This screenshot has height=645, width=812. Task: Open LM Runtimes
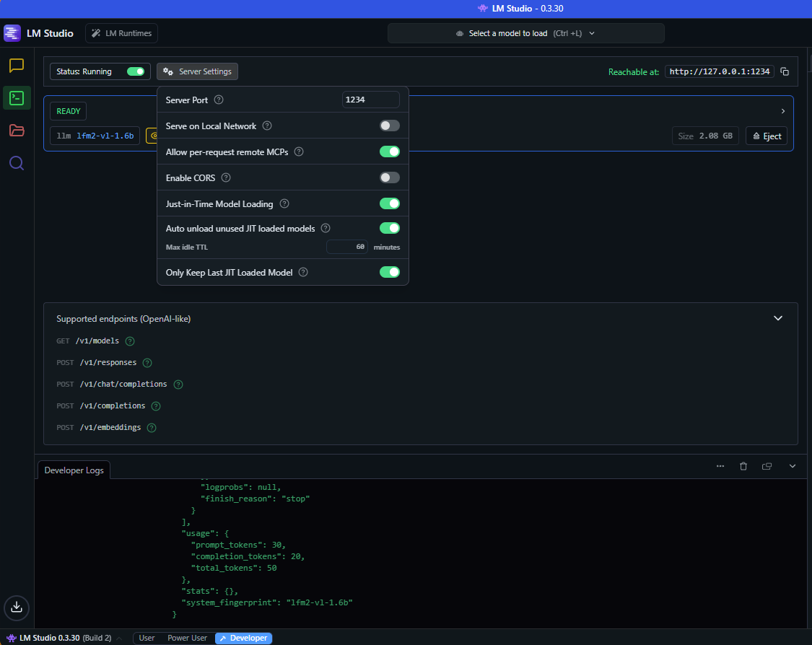pyautogui.click(x=122, y=33)
